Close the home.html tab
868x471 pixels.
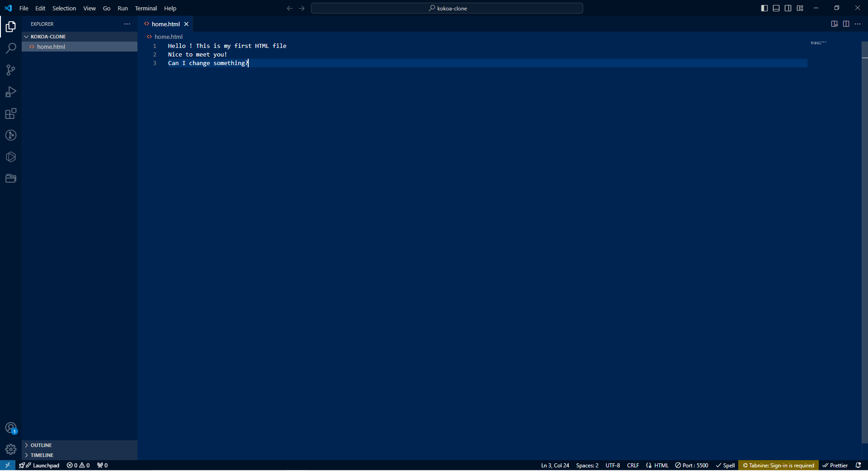[186, 24]
